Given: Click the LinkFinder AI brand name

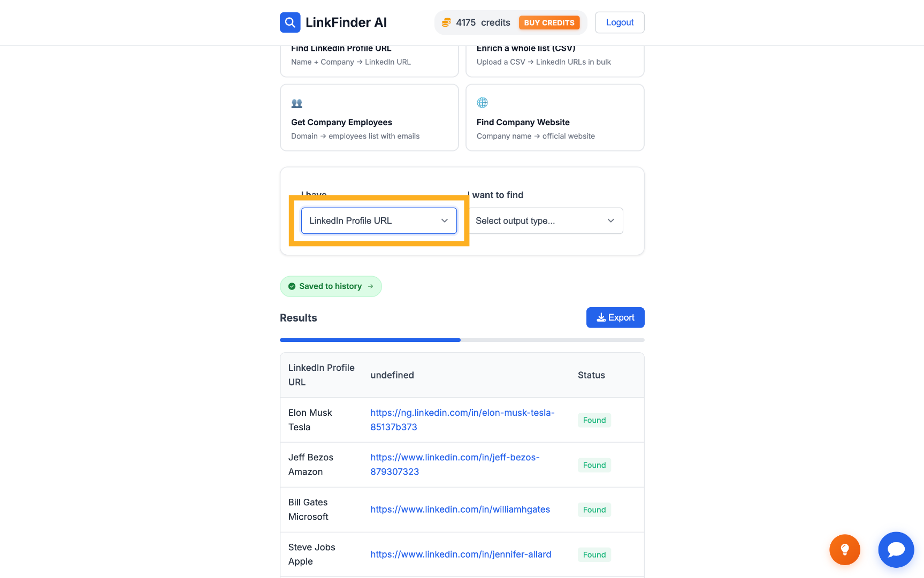Looking at the screenshot, I should coord(346,22).
